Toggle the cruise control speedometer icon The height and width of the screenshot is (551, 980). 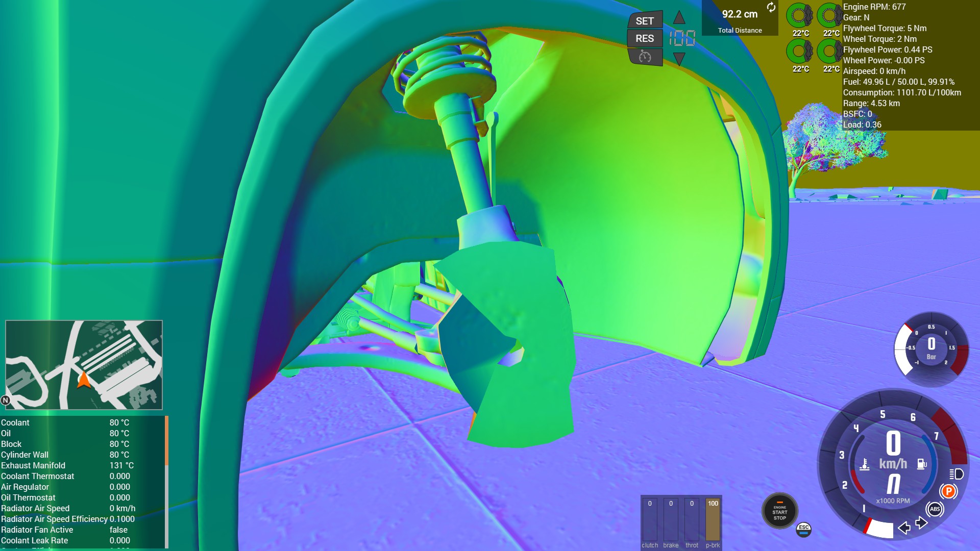coord(645,57)
